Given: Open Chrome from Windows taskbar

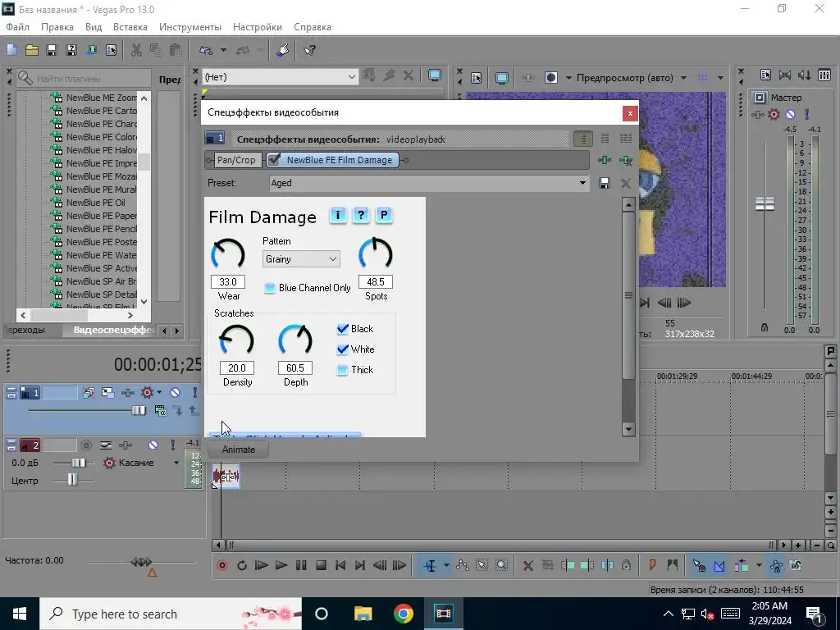Looking at the screenshot, I should pos(404,614).
